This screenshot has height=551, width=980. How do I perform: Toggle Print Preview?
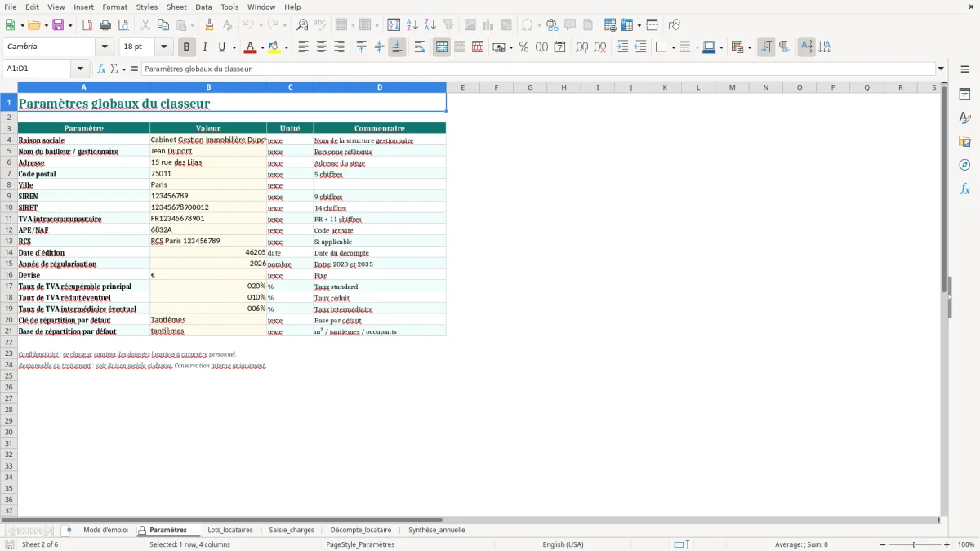(123, 25)
